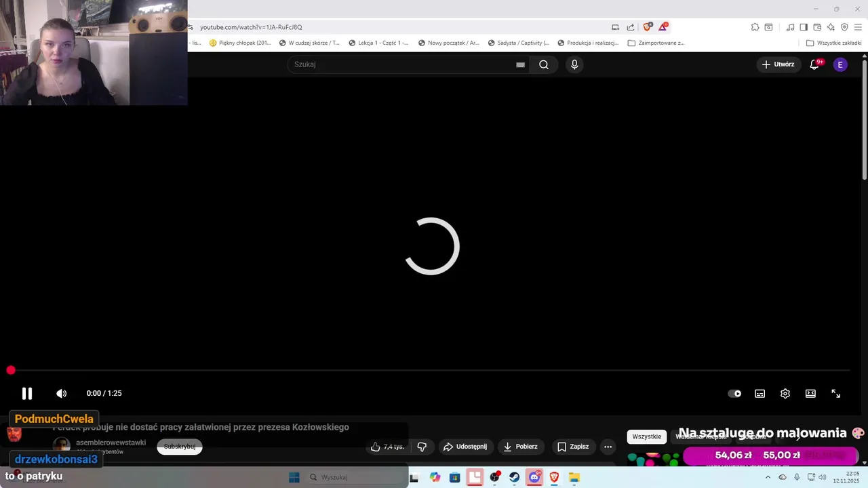The width and height of the screenshot is (868, 488).
Task: Open the on-screen keyboard in search box
Action: tap(520, 65)
